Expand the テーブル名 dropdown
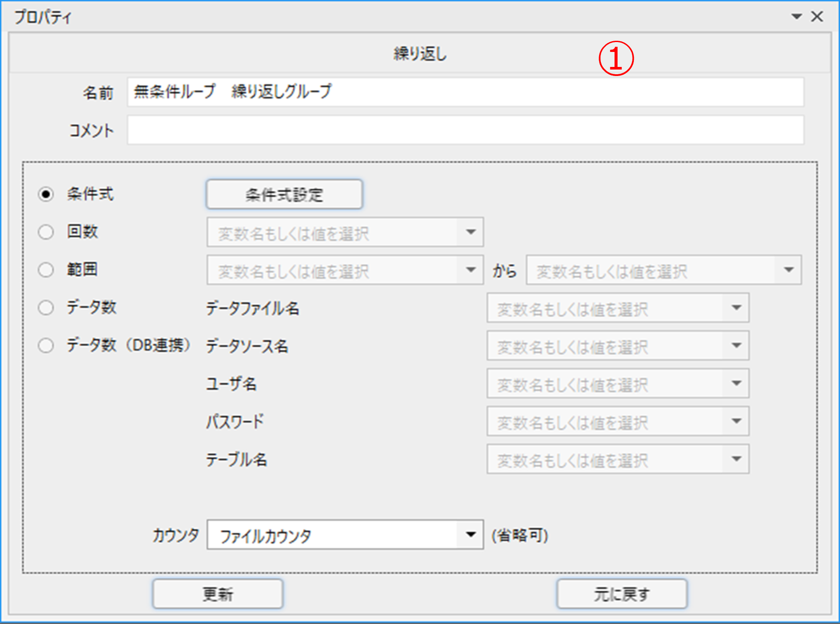The width and height of the screenshot is (840, 624). pyautogui.click(x=737, y=459)
